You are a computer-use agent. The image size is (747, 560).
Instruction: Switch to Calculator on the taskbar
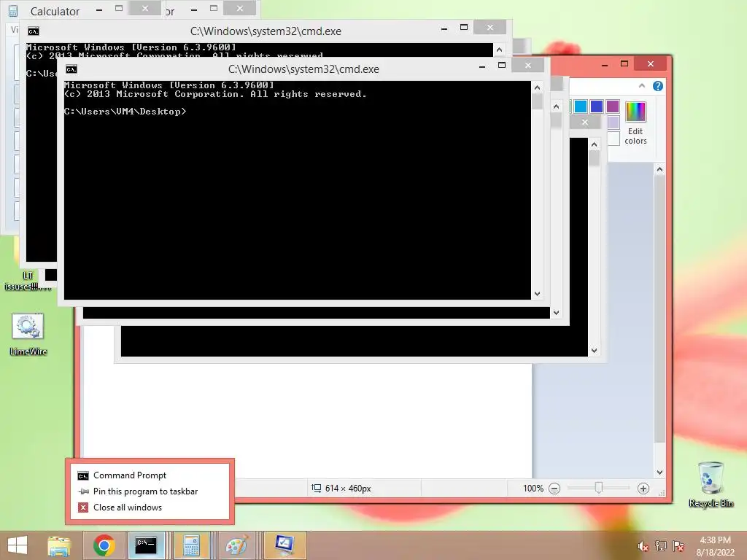(x=192, y=545)
